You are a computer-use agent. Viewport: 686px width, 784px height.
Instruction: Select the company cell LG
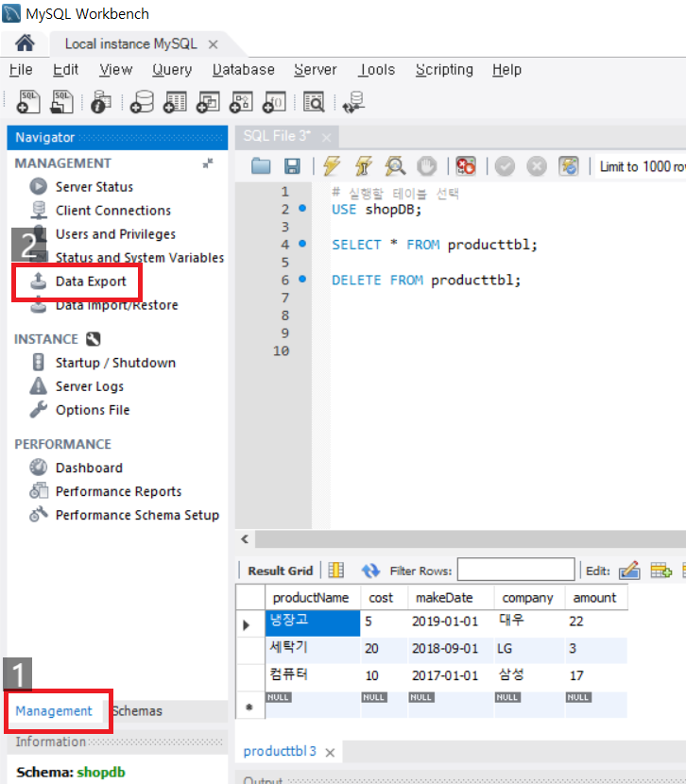pyautogui.click(x=529, y=649)
